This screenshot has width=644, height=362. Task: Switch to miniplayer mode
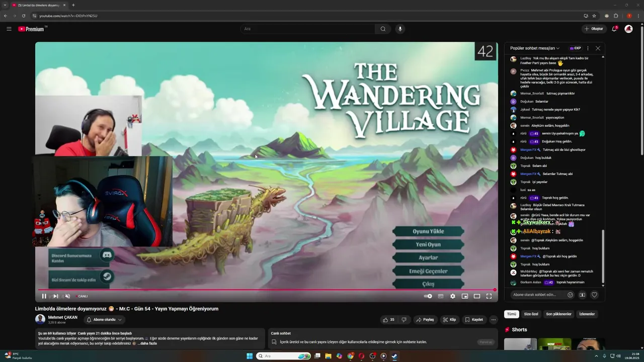[x=465, y=296]
